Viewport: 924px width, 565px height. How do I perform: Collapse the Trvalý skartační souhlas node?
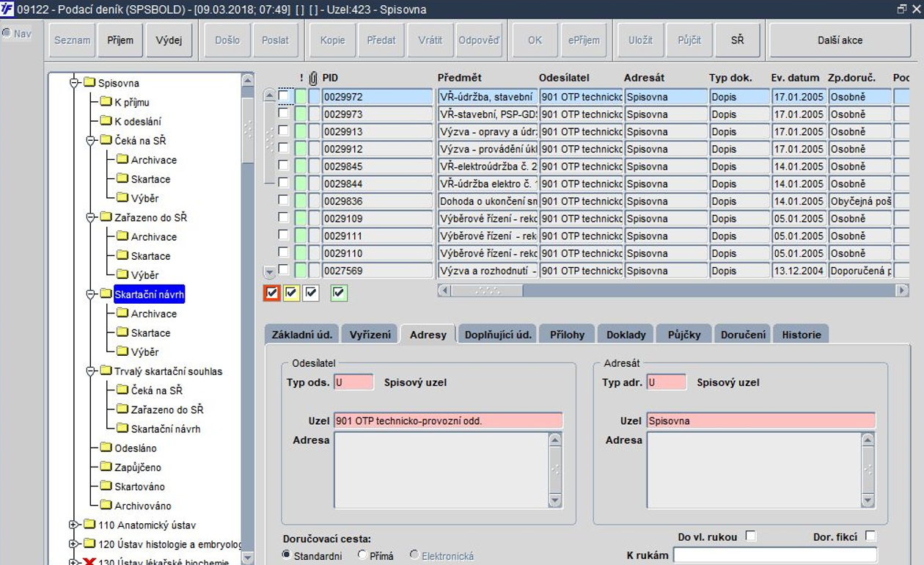(89, 371)
